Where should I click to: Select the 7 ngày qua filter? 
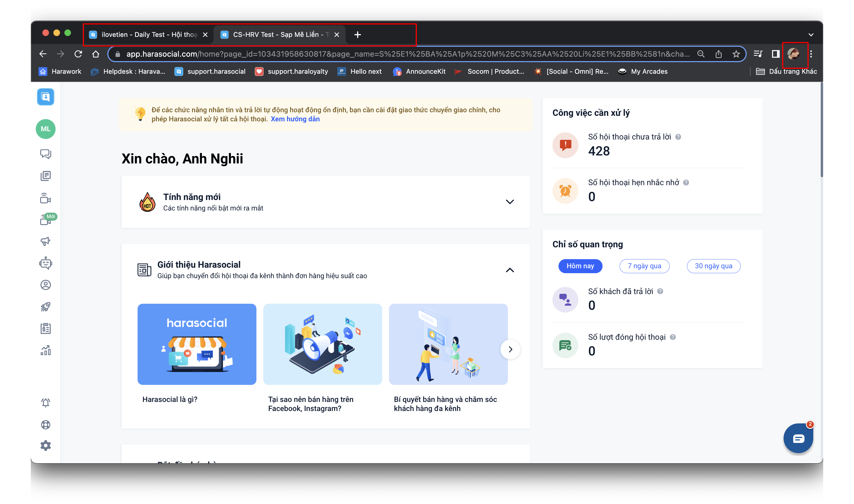(x=644, y=266)
